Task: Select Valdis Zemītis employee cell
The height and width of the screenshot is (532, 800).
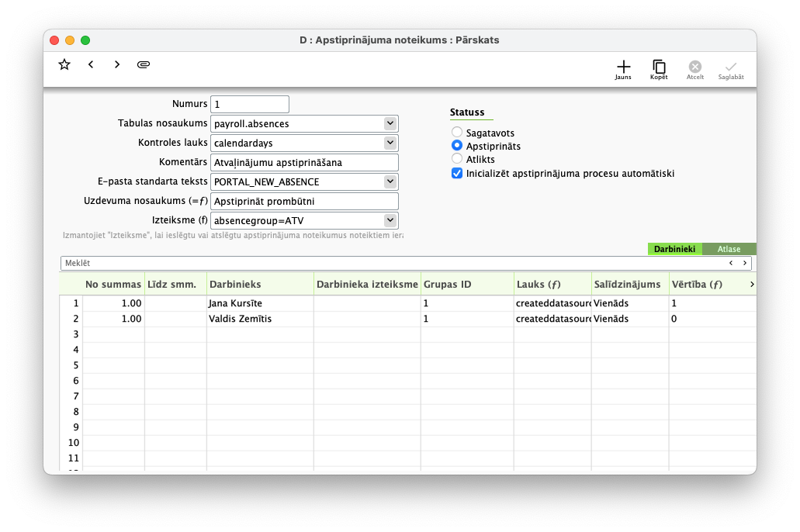Action: [260, 319]
